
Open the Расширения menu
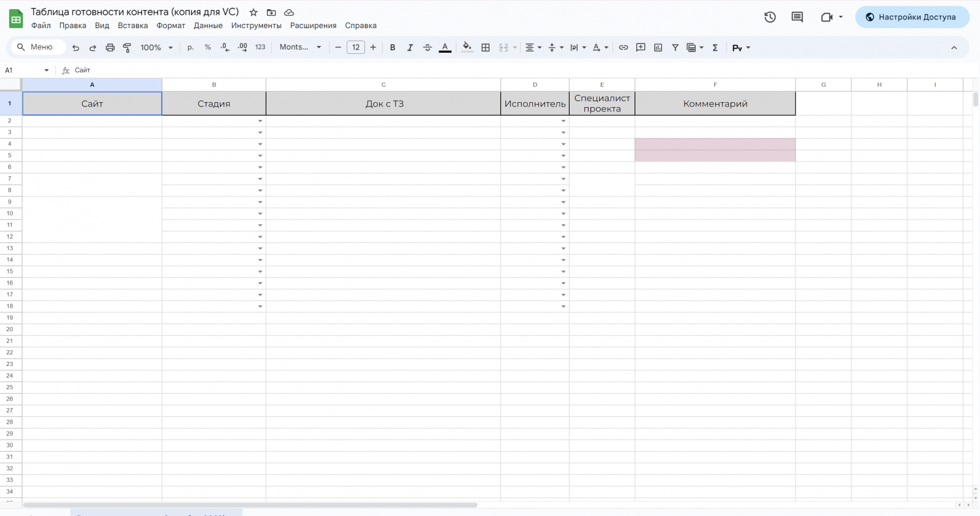pyautogui.click(x=314, y=26)
